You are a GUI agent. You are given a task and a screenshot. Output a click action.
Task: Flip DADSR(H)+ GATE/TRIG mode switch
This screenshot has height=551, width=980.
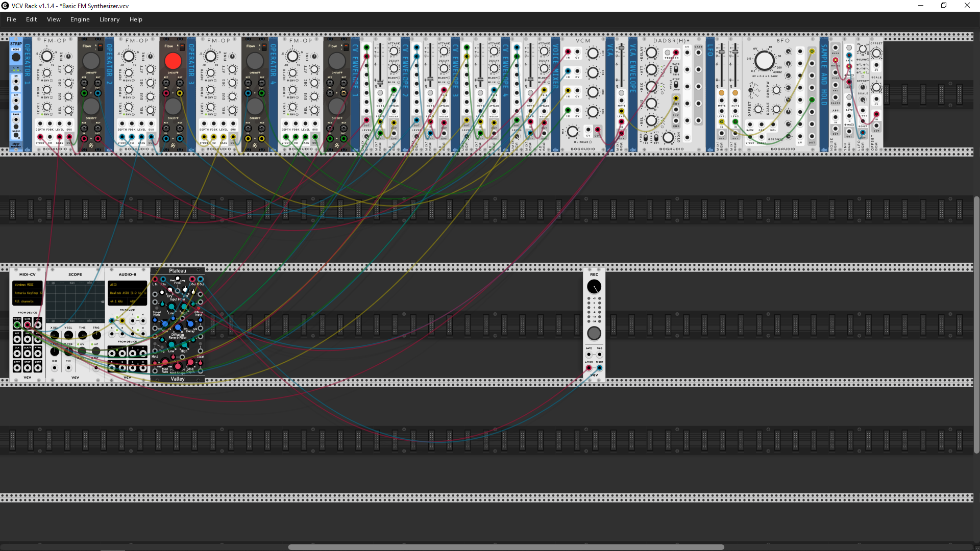[x=676, y=69]
